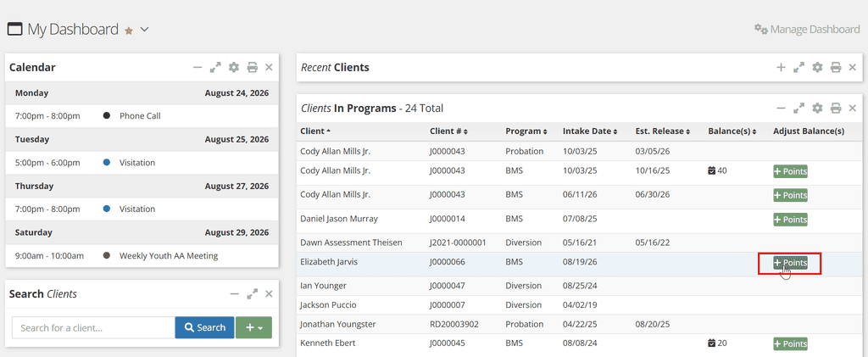Click the favorite star beside My Dashboard
This screenshot has height=357, width=868.
129,31
